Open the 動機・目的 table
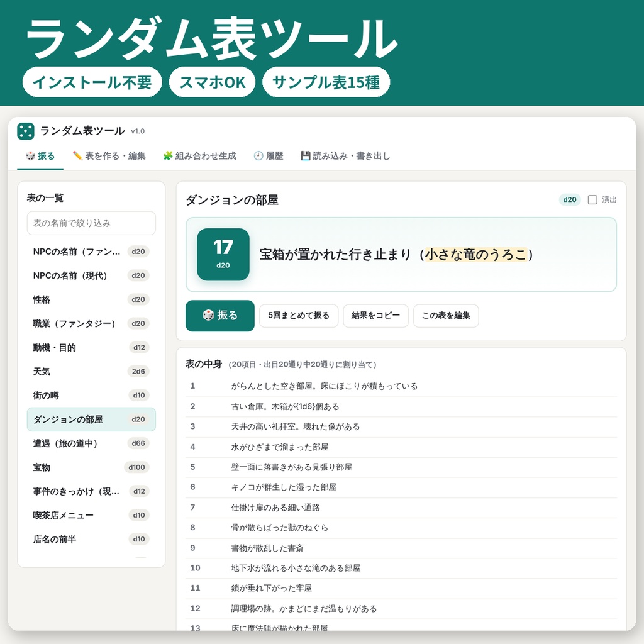The height and width of the screenshot is (644, 644). (91, 347)
